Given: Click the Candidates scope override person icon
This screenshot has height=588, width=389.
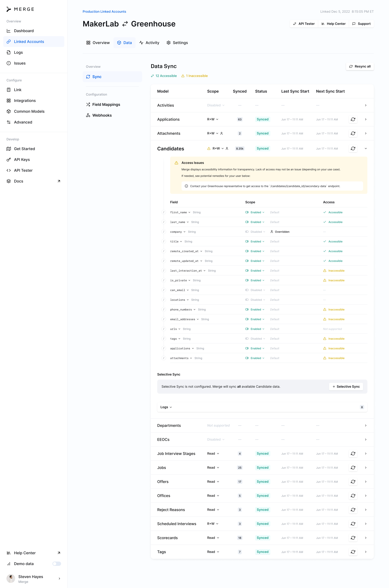Looking at the screenshot, I should tap(227, 148).
